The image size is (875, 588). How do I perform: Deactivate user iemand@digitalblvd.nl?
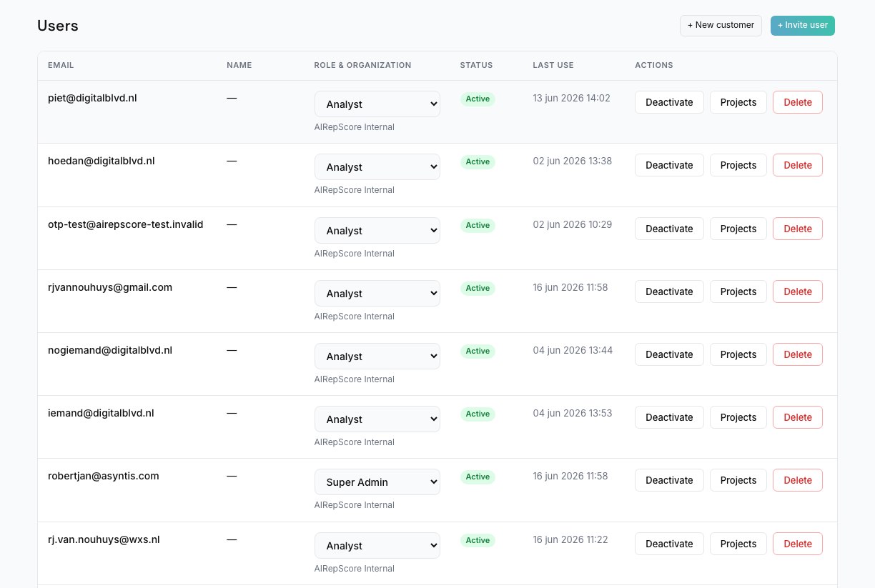(669, 417)
